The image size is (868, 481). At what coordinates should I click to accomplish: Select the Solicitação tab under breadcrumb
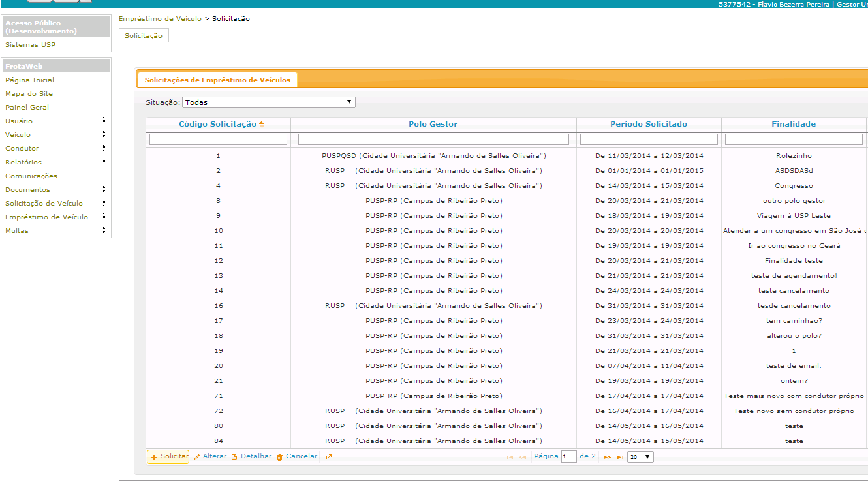click(x=144, y=36)
